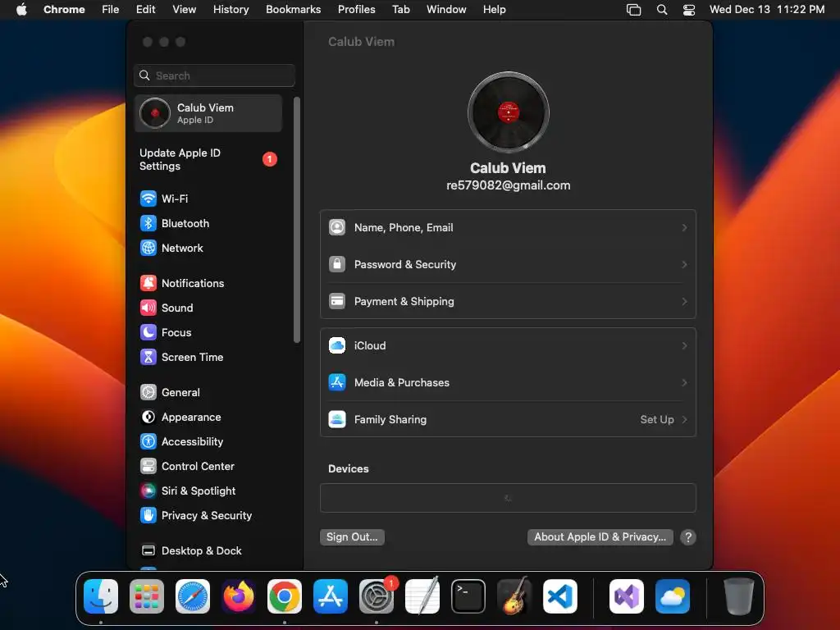Click Set Up next to Family Sharing

[x=657, y=420]
